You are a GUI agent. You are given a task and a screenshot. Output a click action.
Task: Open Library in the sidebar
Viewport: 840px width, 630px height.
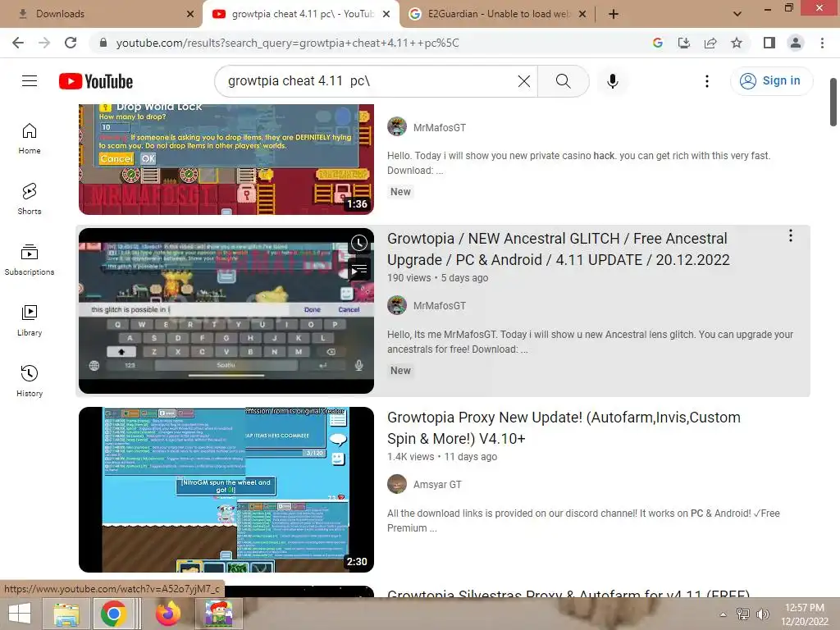point(30,321)
